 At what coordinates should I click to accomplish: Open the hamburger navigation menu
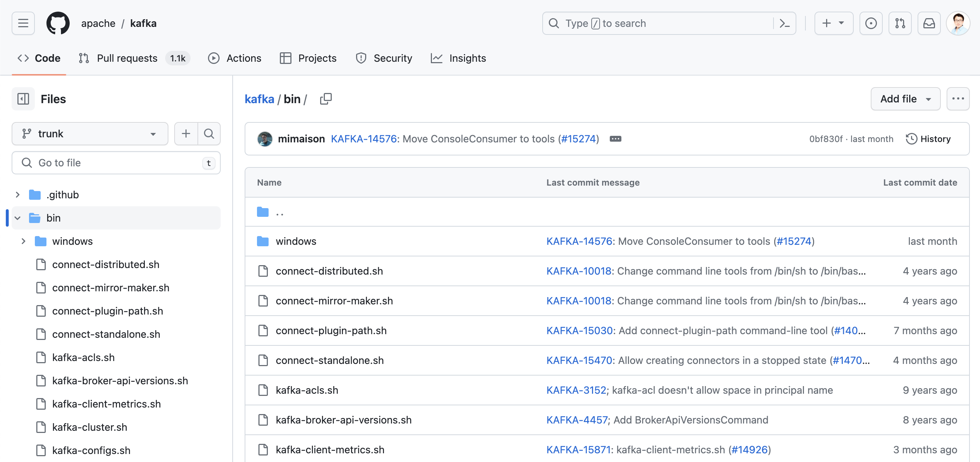pos(23,23)
